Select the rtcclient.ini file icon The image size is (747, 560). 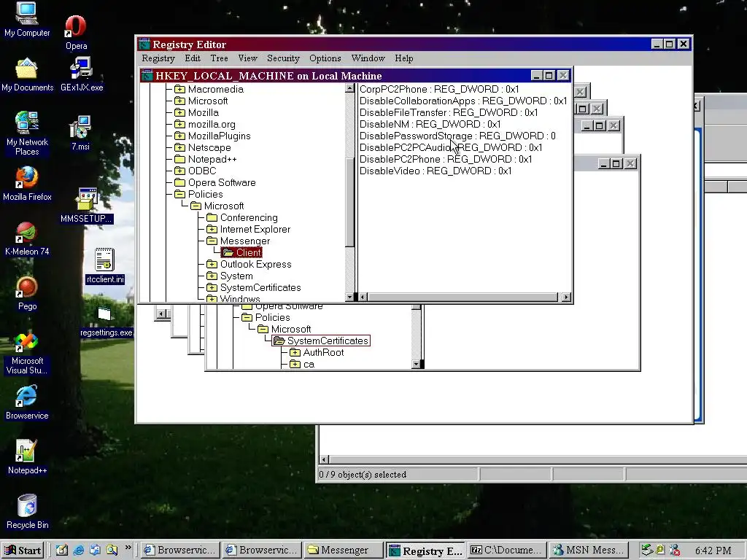pyautogui.click(x=105, y=265)
